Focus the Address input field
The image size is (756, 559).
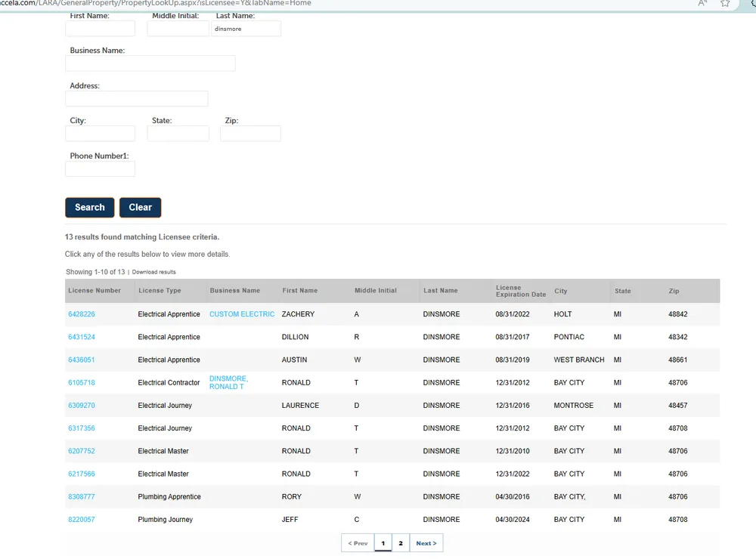pos(136,99)
